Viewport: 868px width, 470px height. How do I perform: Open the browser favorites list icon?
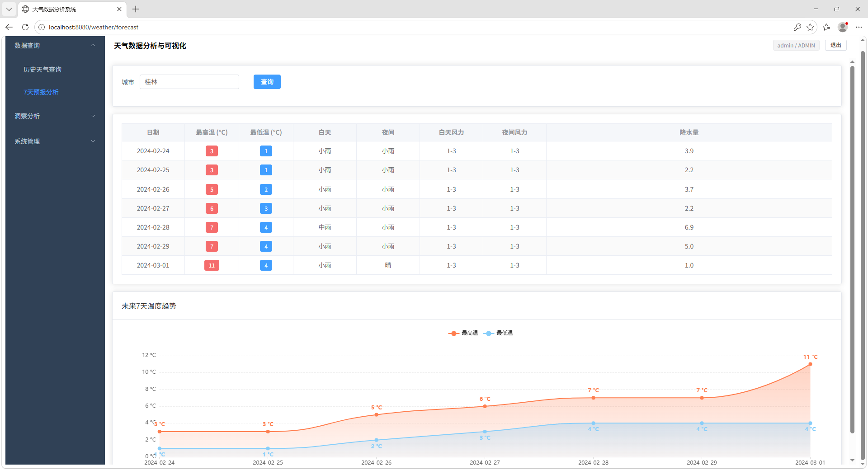click(x=826, y=27)
